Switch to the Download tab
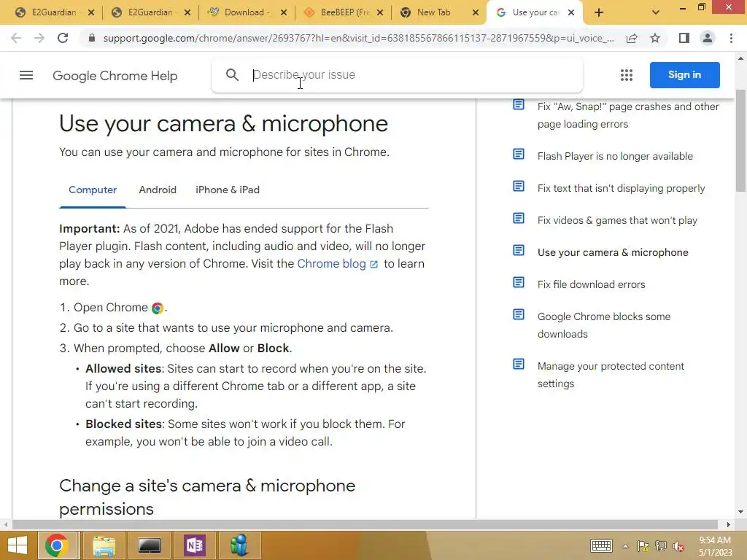This screenshot has width=747, height=560. [x=247, y=12]
